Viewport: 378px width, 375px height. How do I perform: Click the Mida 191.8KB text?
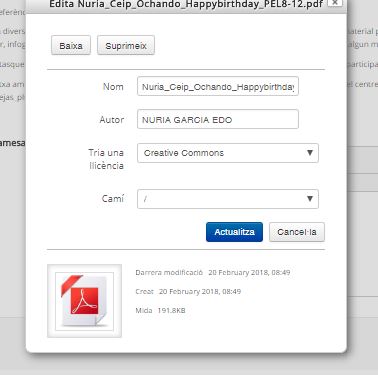(x=160, y=310)
